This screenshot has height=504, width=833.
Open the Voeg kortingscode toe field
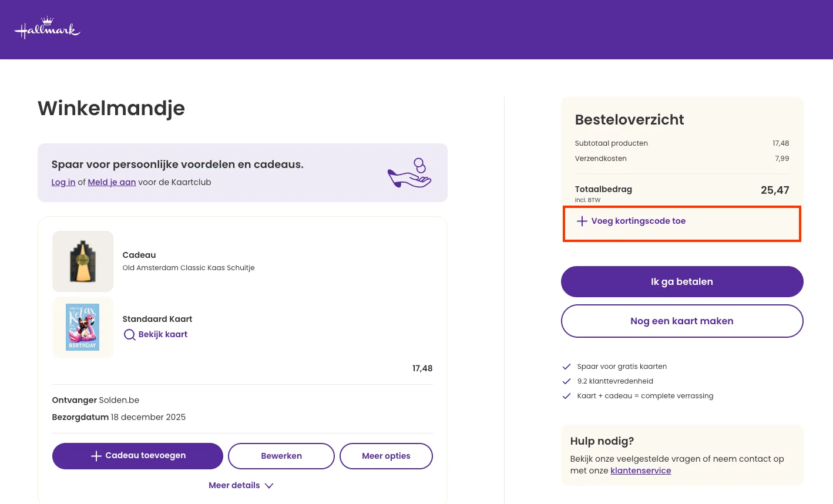coord(638,221)
